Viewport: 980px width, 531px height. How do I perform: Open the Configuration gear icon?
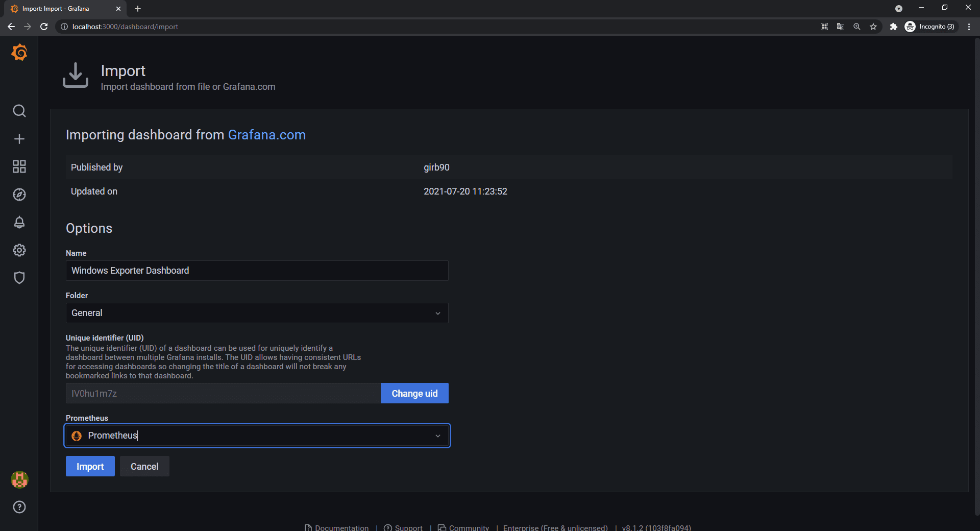click(19, 250)
